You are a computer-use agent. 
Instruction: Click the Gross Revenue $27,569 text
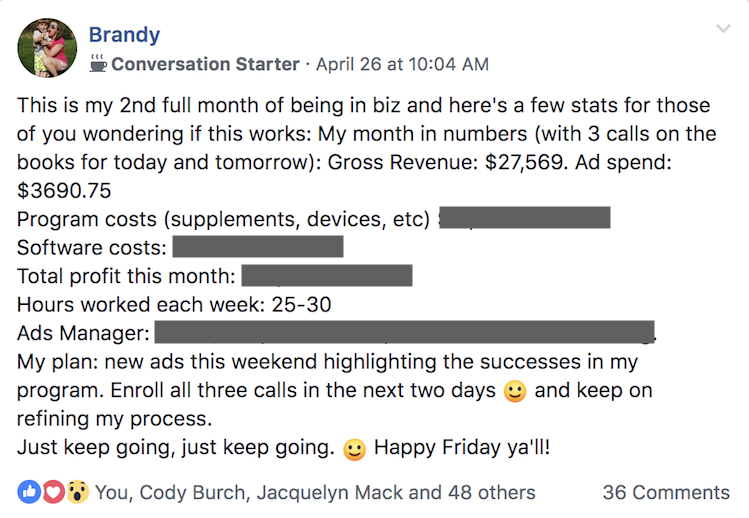click(448, 162)
